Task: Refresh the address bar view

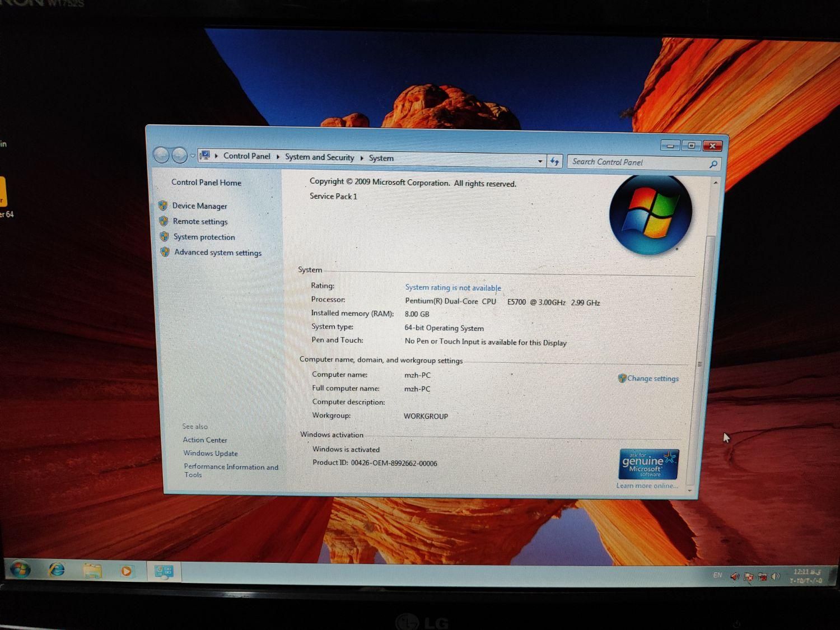Action: 554,161
